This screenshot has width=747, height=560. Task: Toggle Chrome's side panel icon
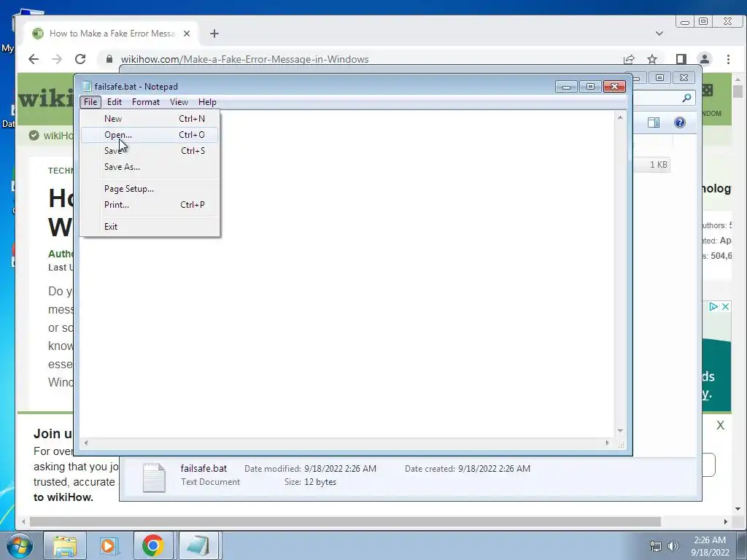pyautogui.click(x=681, y=59)
